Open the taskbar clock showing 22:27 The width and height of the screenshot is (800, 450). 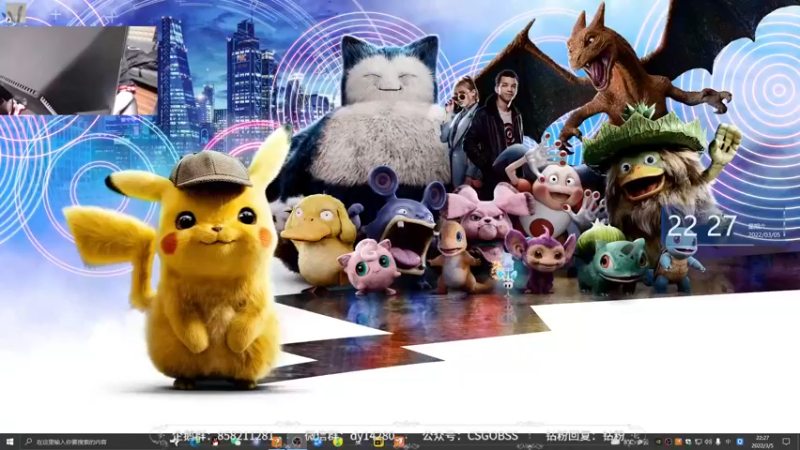tap(762, 442)
